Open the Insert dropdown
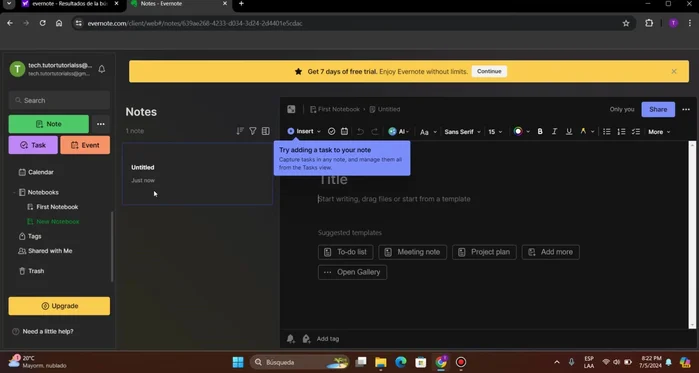The image size is (699, 373). click(x=304, y=131)
